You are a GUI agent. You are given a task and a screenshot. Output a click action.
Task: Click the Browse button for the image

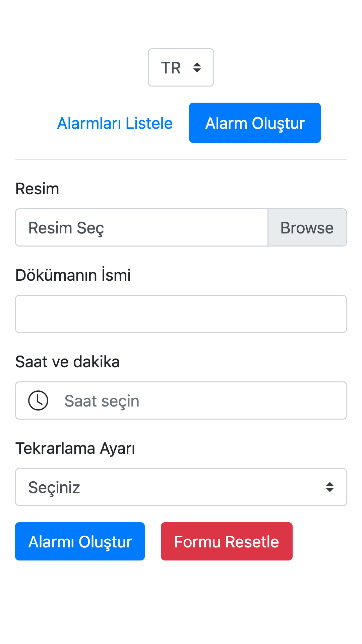coord(307,228)
